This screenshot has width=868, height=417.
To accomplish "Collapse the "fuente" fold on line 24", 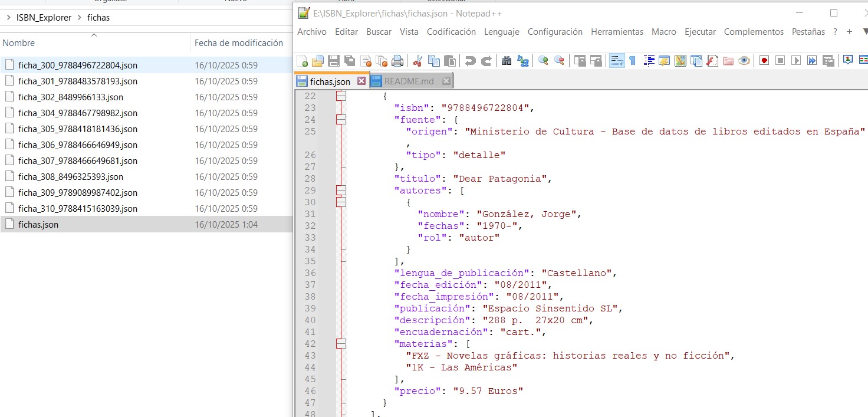I will pos(341,120).
